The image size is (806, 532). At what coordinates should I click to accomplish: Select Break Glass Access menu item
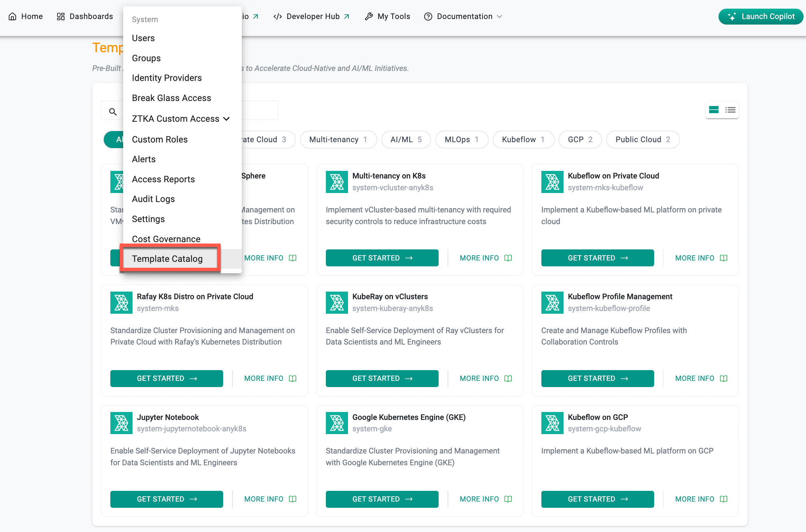(x=182, y=98)
